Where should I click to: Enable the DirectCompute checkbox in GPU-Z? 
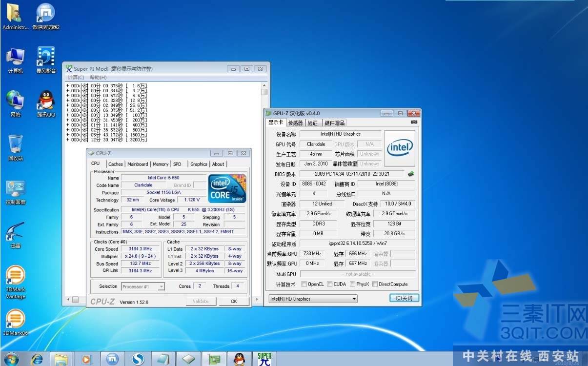tap(375, 284)
